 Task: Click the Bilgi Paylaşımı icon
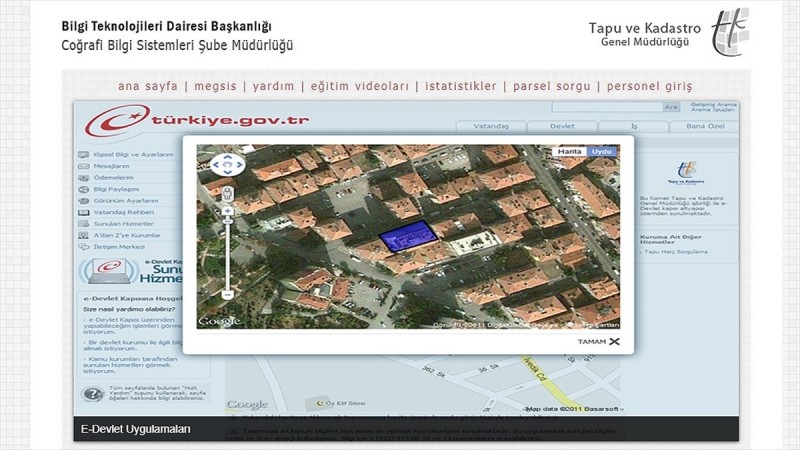tap(83, 189)
